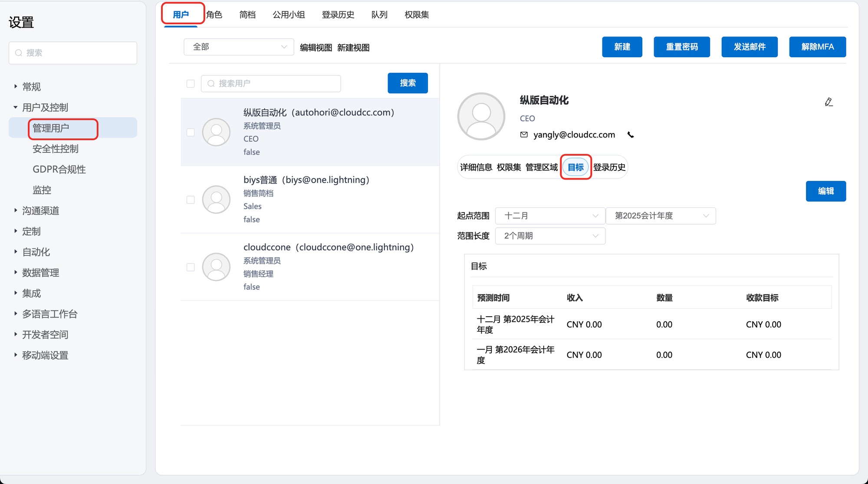This screenshot has height=484, width=868.
Task: Expand the 沟通渠道 section in sidebar
Action: coord(40,211)
